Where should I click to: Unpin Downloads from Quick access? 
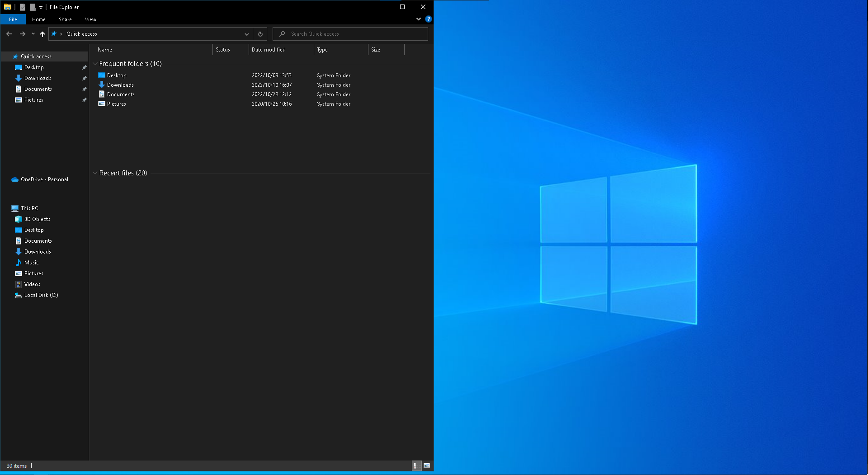[x=84, y=78]
